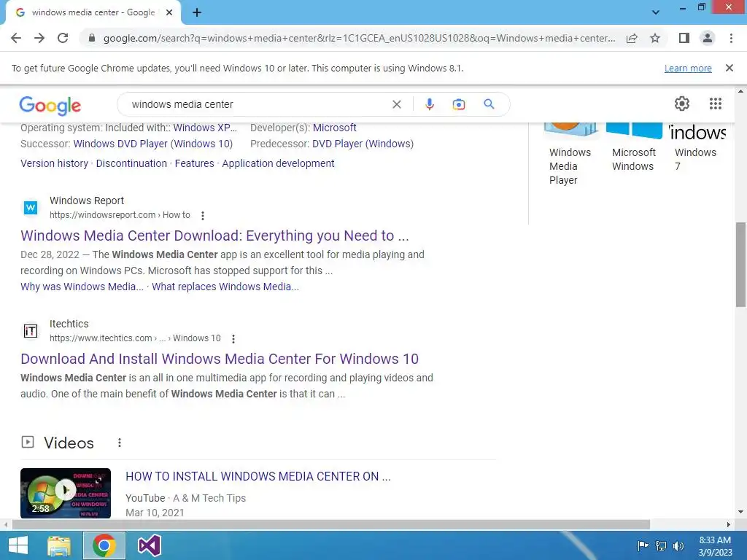Play the 2:58 video thumbnail

(66, 494)
